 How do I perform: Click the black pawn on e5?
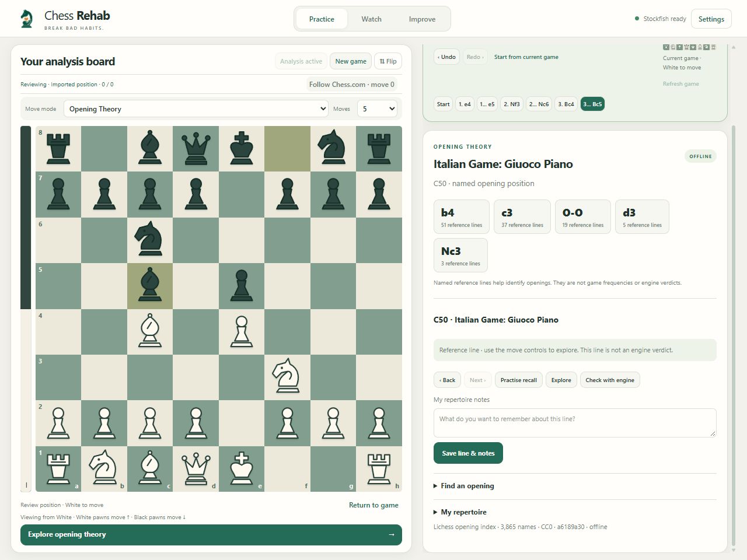tap(242, 286)
